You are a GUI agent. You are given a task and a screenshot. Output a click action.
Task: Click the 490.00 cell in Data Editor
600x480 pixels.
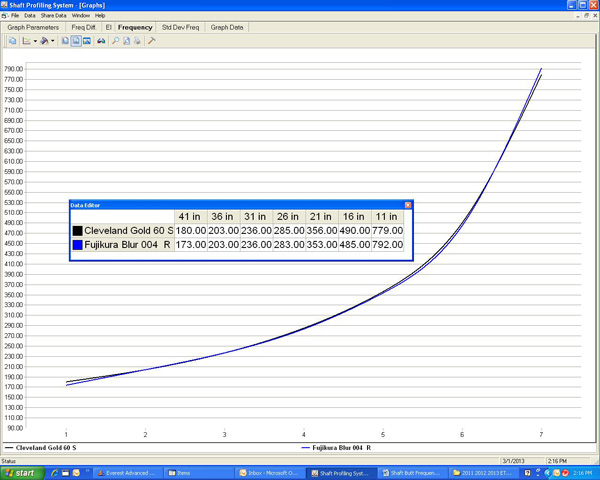point(354,231)
